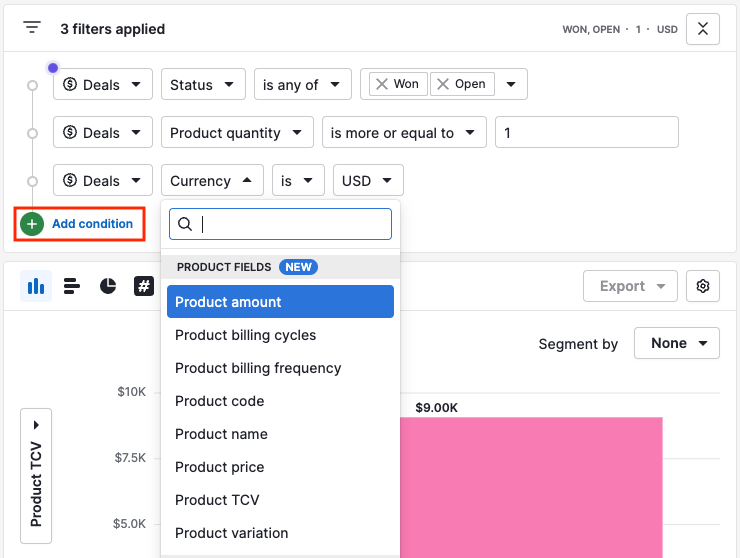Expand the Segment by None dropdown
Viewport: 740px width, 558px height.
[x=677, y=343]
